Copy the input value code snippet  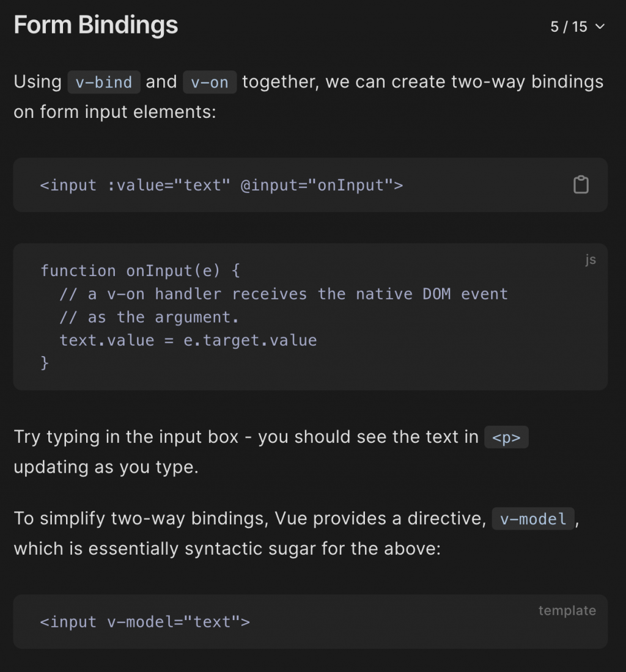(581, 185)
